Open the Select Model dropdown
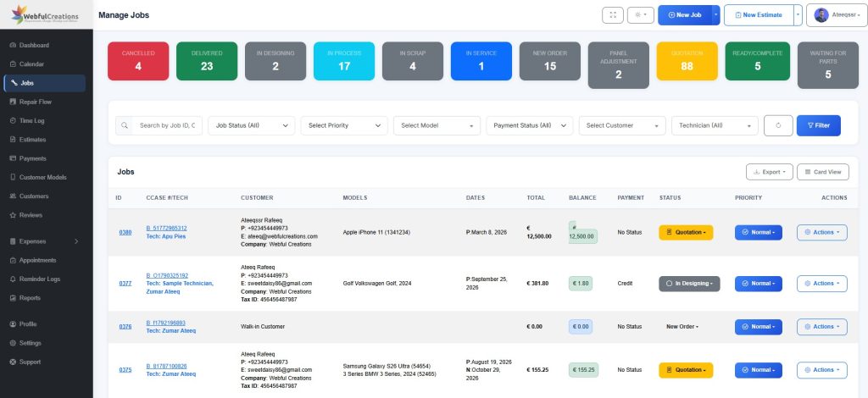The height and width of the screenshot is (398, 868). [x=437, y=125]
